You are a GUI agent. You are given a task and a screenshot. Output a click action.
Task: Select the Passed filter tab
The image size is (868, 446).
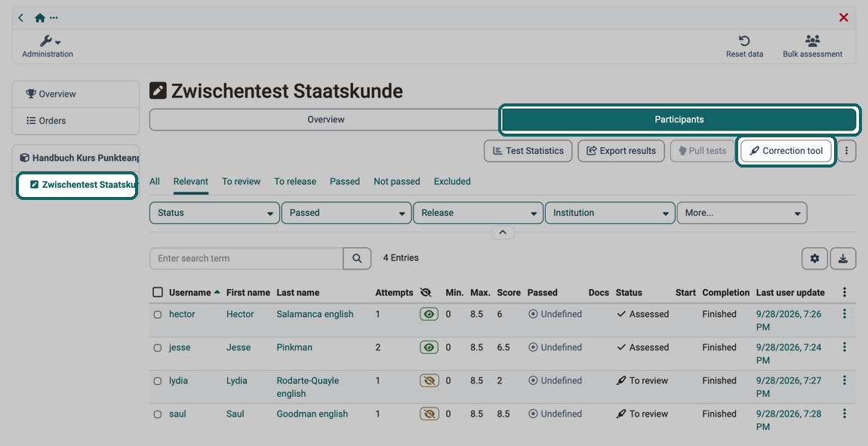click(x=345, y=182)
